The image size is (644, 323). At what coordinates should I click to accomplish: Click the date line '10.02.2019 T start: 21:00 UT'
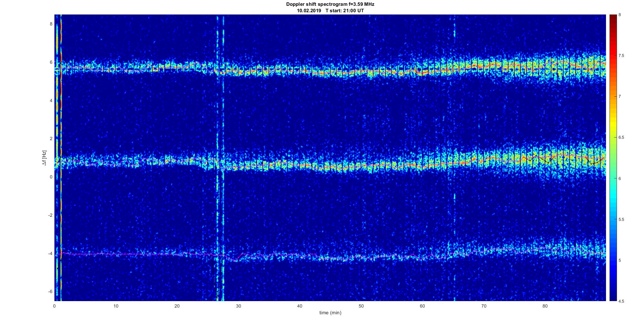(330, 11)
